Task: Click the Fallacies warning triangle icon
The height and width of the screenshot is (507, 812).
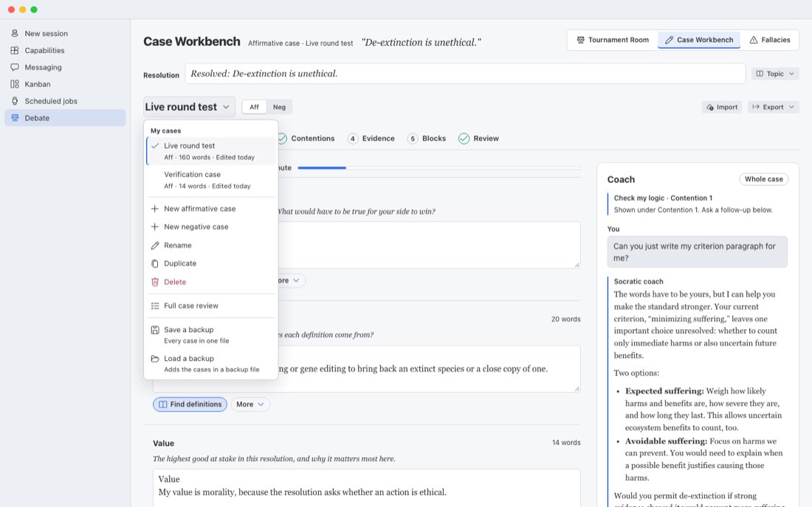Action: click(754, 40)
